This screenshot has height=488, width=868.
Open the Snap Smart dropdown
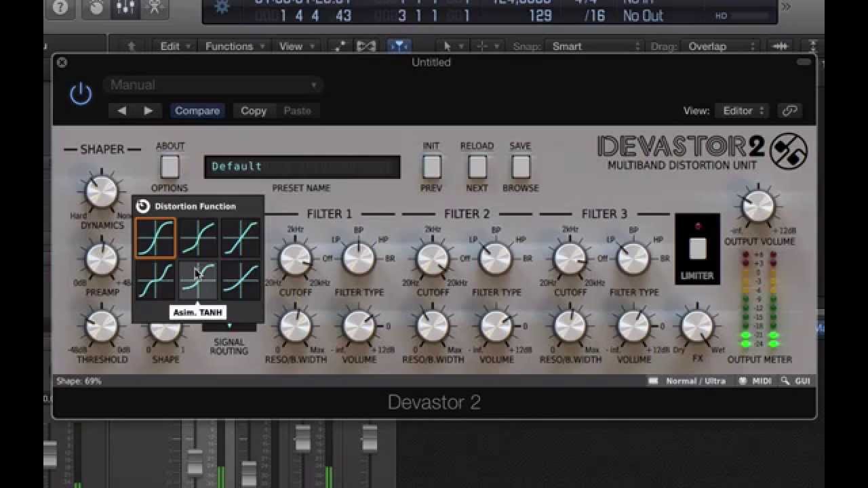point(595,46)
